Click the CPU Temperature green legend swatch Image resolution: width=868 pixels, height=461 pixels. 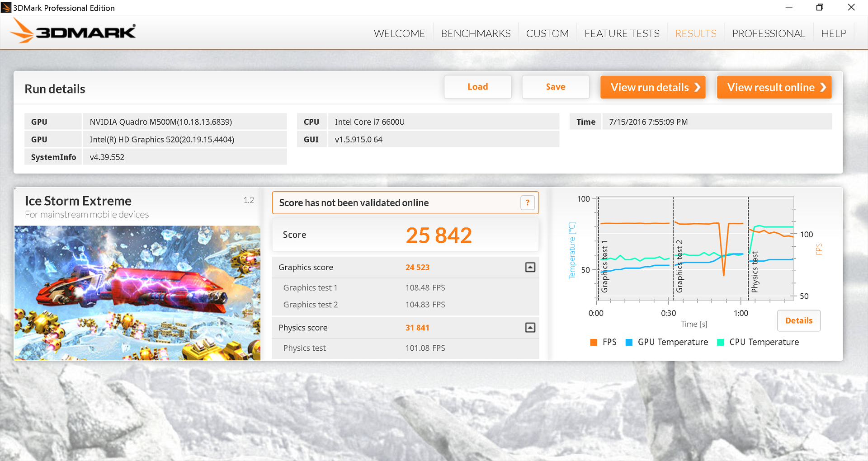tap(721, 342)
